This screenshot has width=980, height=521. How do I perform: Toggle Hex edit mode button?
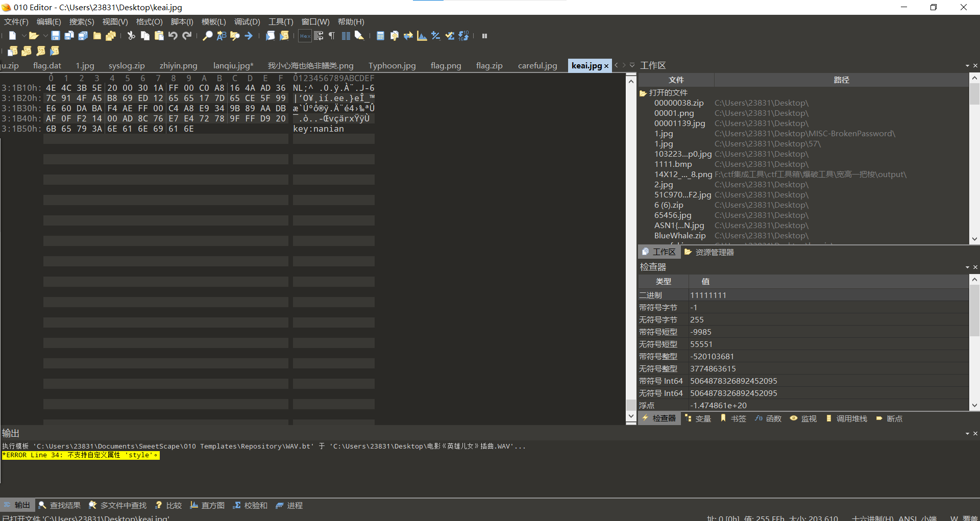pyautogui.click(x=305, y=36)
